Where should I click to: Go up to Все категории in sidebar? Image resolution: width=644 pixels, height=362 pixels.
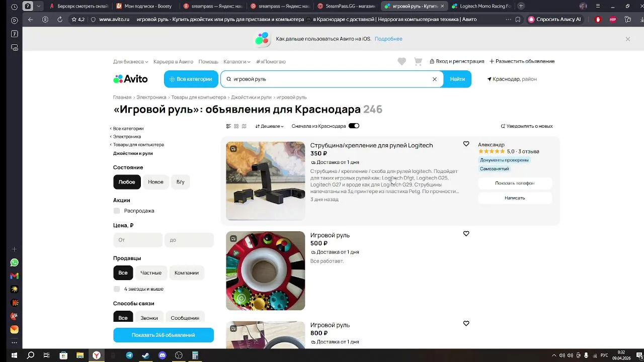pos(128,129)
